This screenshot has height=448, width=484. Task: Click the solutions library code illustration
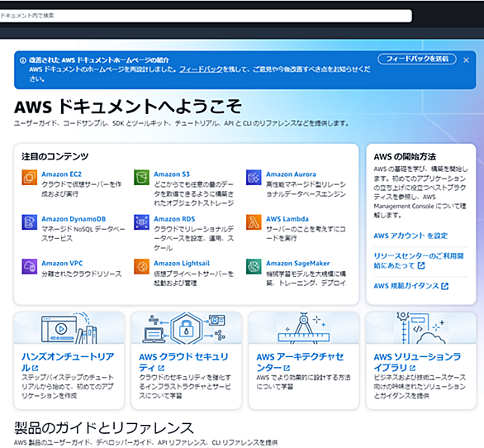click(x=421, y=328)
